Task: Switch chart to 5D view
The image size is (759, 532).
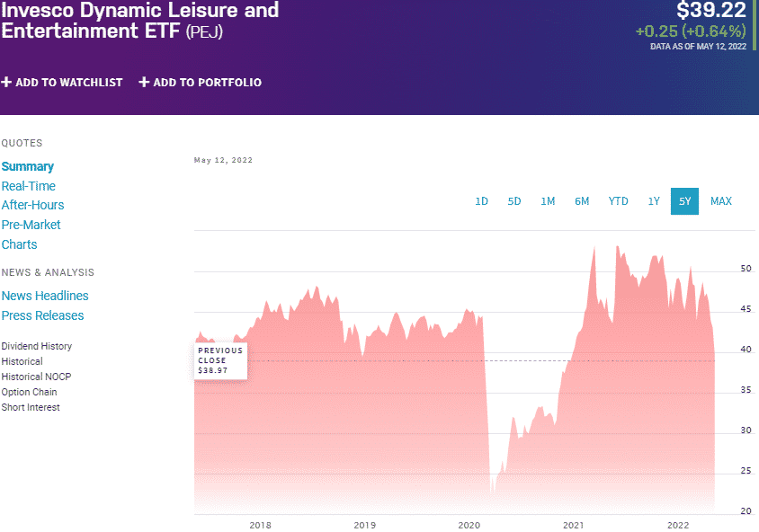Action: [514, 201]
